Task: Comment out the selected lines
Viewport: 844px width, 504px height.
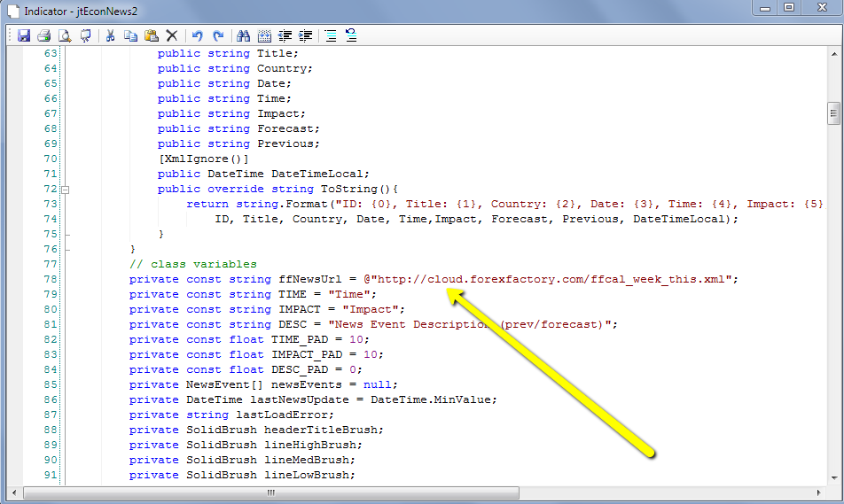Action: point(331,35)
